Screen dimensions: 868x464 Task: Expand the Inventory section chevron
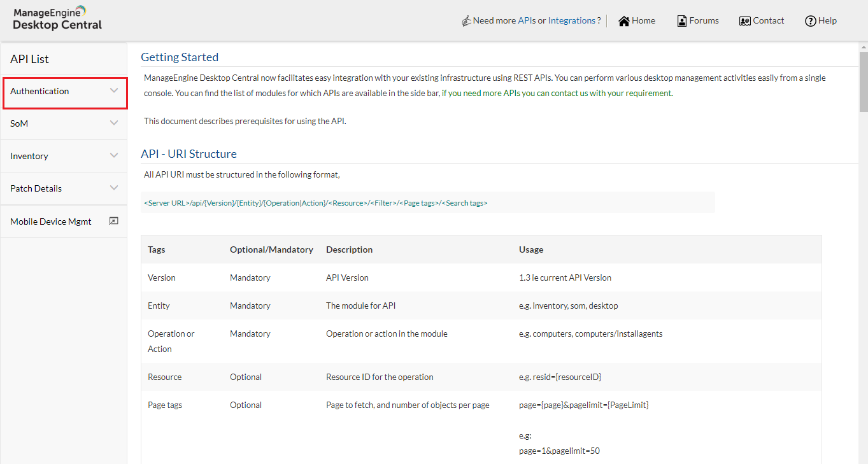tap(114, 155)
